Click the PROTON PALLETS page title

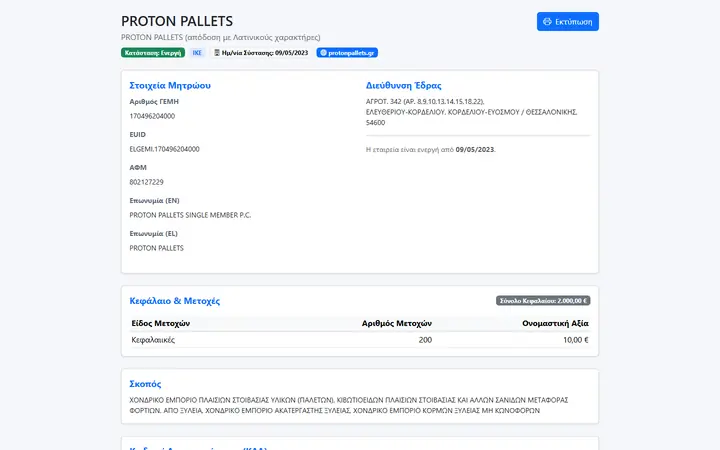pyautogui.click(x=177, y=21)
